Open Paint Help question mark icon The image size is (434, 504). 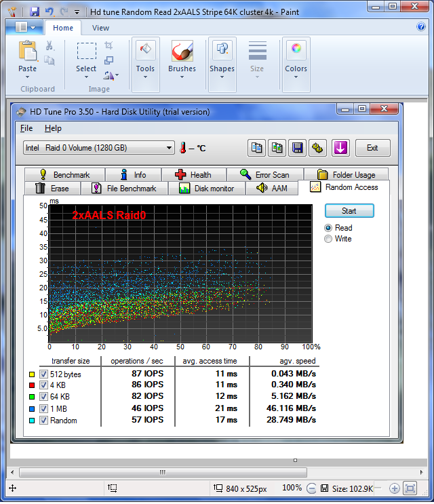421,26
